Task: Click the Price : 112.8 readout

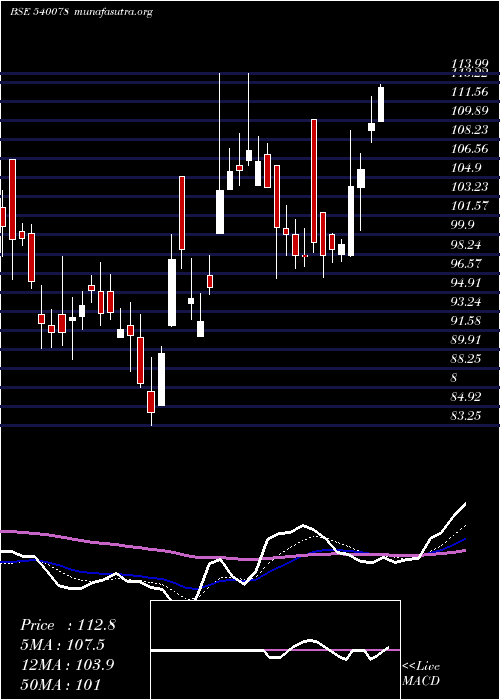Action: click(x=68, y=625)
